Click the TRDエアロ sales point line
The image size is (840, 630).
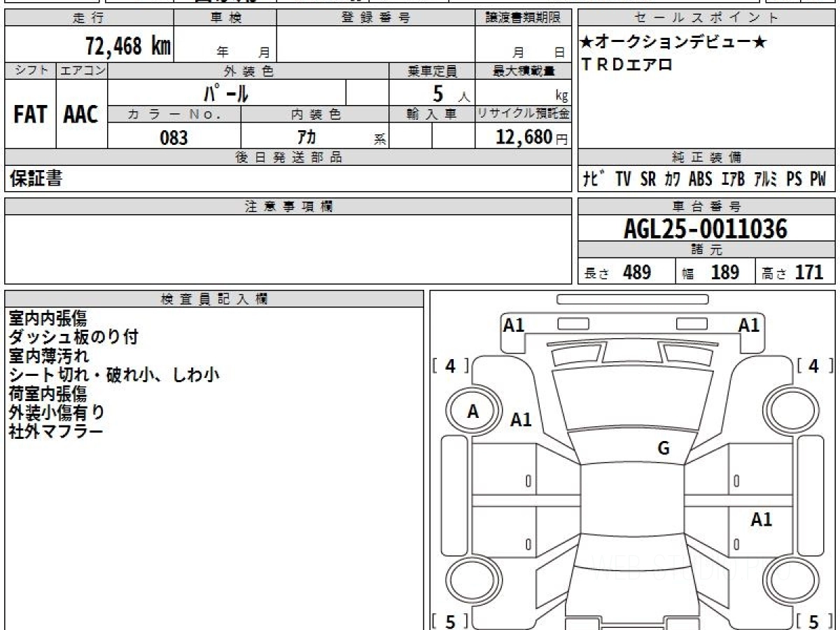627,64
